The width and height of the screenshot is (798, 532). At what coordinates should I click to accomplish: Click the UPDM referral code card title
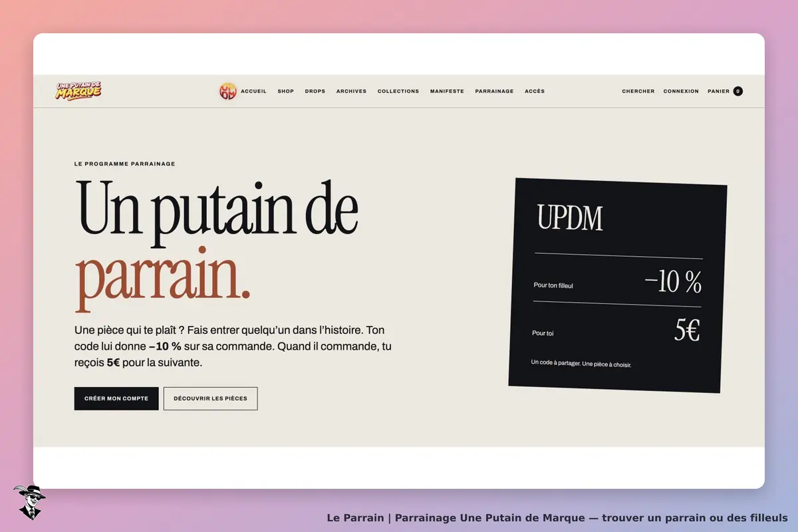coord(570,217)
